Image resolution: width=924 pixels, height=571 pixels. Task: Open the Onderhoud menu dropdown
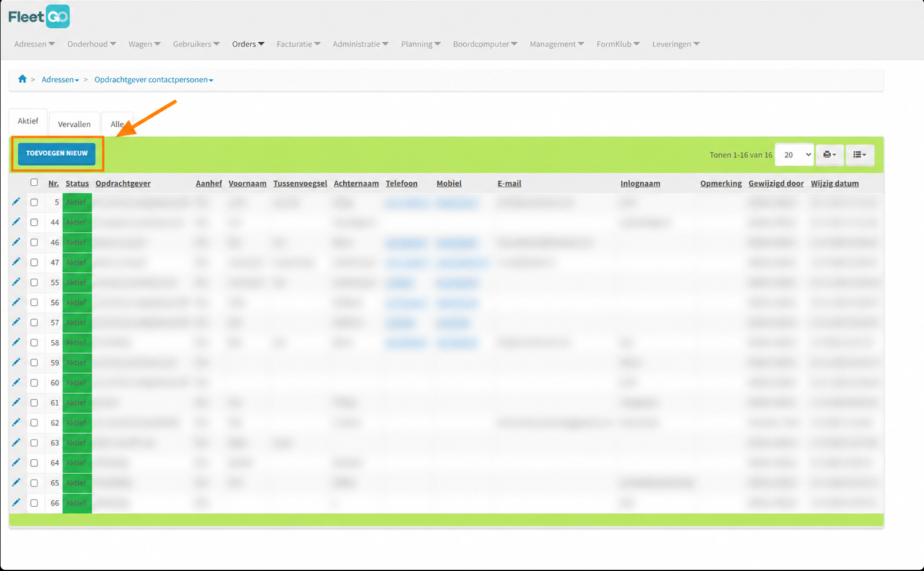click(91, 44)
